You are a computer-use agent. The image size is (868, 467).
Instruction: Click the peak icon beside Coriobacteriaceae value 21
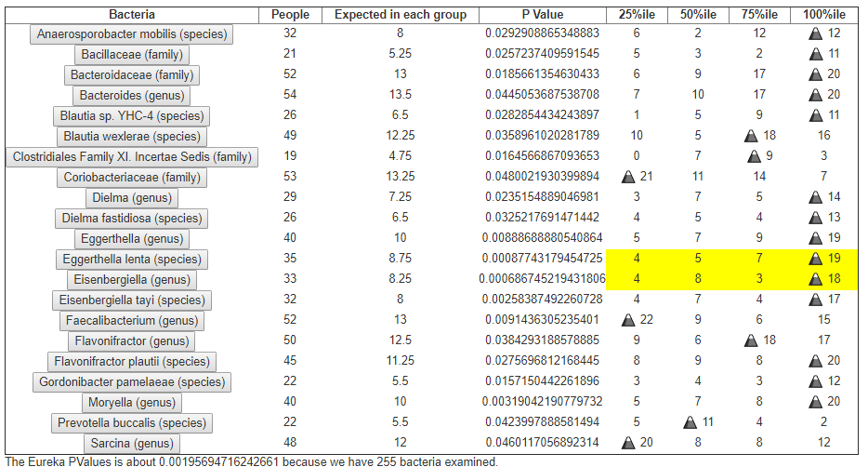coord(628,177)
